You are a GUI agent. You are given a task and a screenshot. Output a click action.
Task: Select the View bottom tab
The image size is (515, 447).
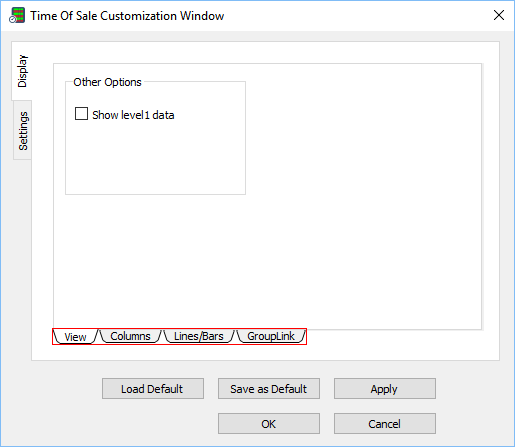point(75,336)
